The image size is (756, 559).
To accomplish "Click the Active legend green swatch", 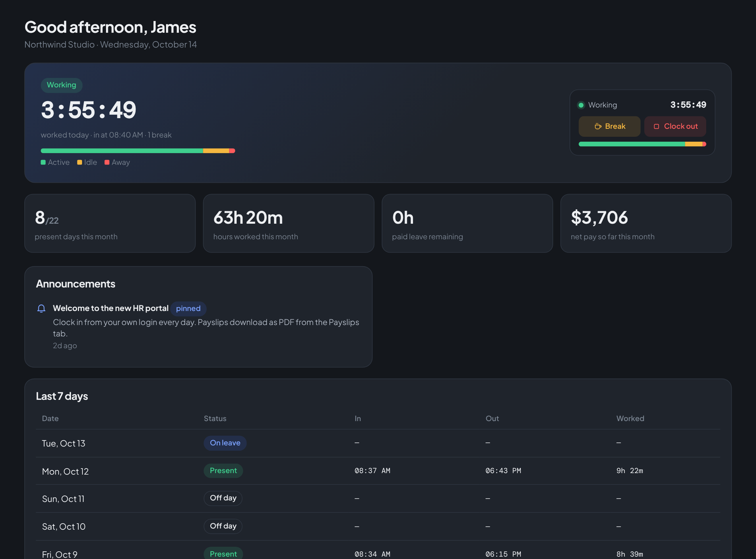I will point(43,162).
